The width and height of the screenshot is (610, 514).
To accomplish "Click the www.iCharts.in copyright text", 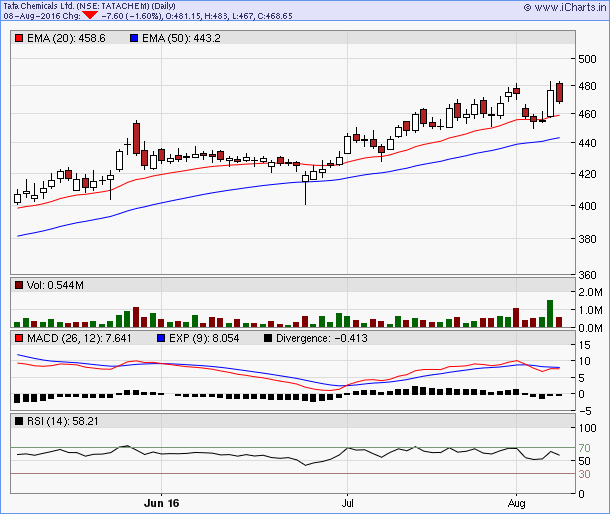I will pyautogui.click(x=564, y=7).
